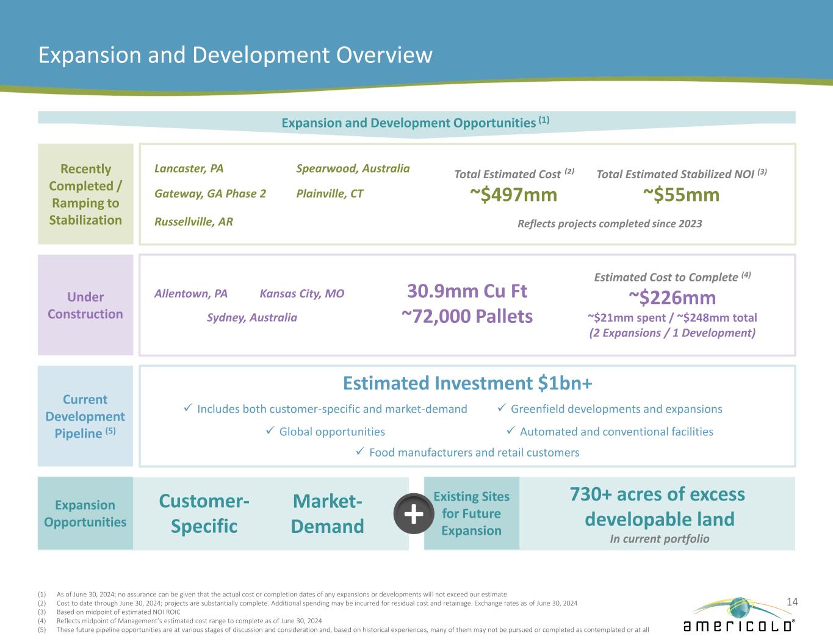The image size is (833, 644).
Task: Click the Existing Sites for Future Expansion box
Action: pos(471,513)
